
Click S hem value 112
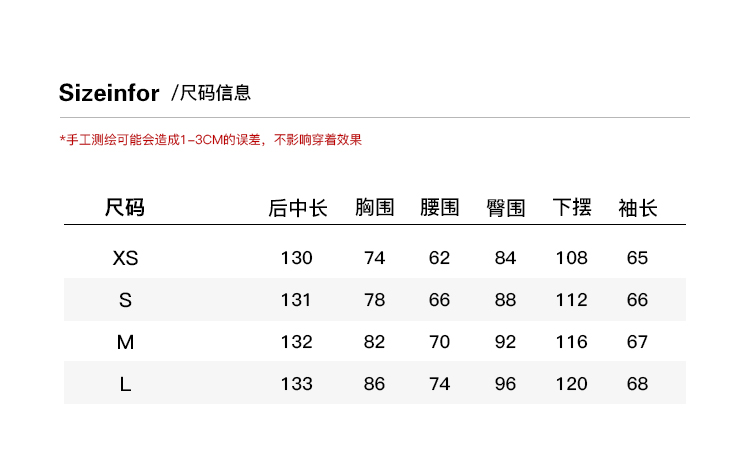[572, 300]
